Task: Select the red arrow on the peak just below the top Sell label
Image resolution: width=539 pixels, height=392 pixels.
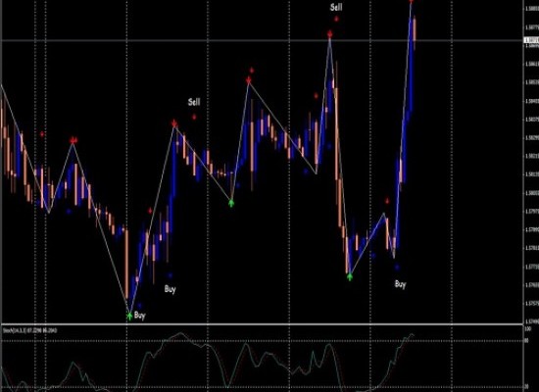Action: click(330, 34)
